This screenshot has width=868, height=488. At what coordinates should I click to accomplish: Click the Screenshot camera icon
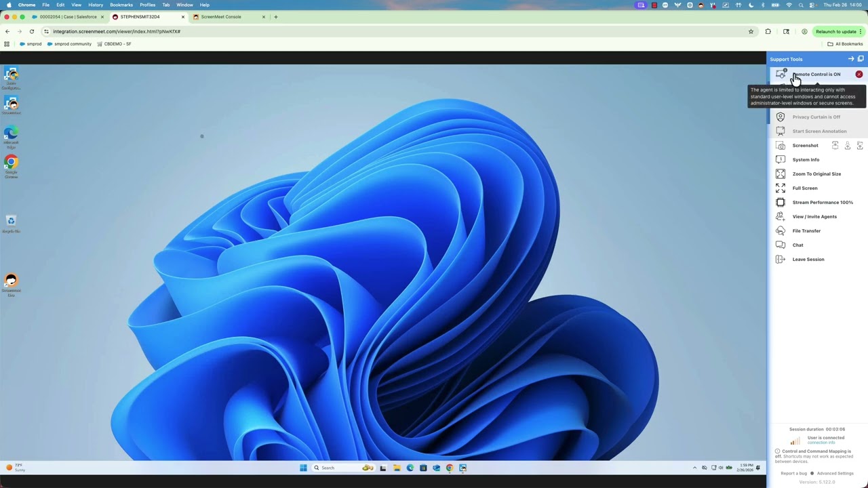point(781,145)
